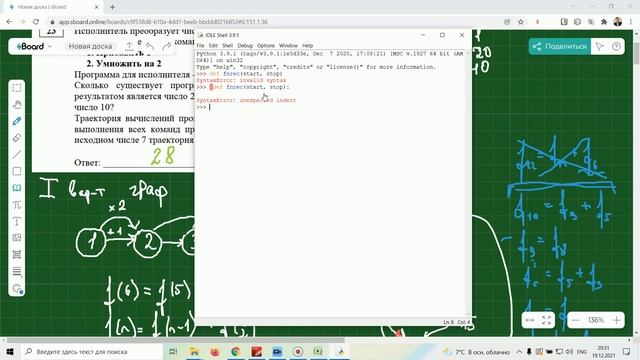This screenshot has width=640, height=360.
Task: Toggle the cursor pointer icon near share
Action: (600, 47)
